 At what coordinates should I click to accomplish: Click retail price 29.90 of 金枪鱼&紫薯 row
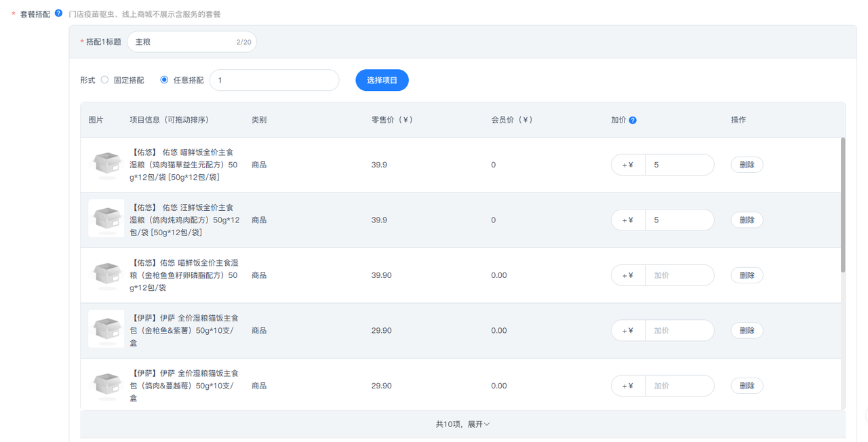[381, 331]
